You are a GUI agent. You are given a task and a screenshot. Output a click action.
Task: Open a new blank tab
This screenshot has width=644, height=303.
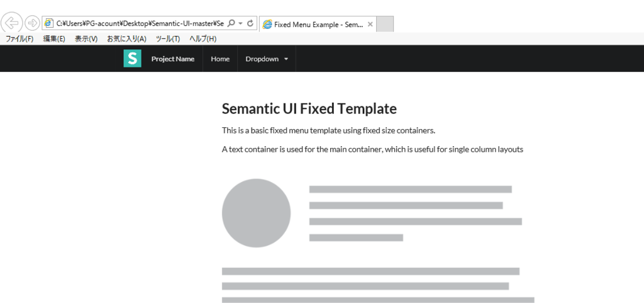[x=385, y=24]
